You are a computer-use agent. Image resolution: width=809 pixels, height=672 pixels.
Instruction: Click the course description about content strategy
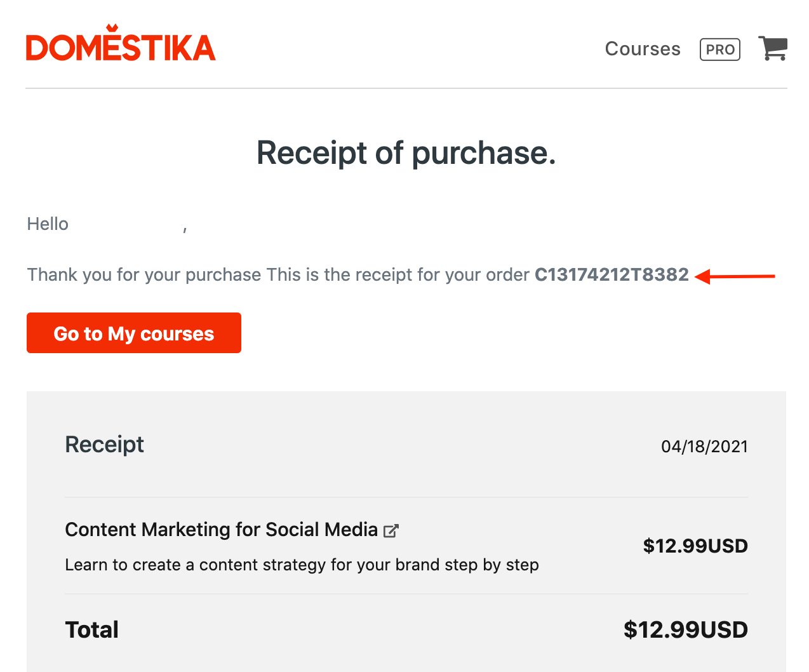[x=302, y=565]
